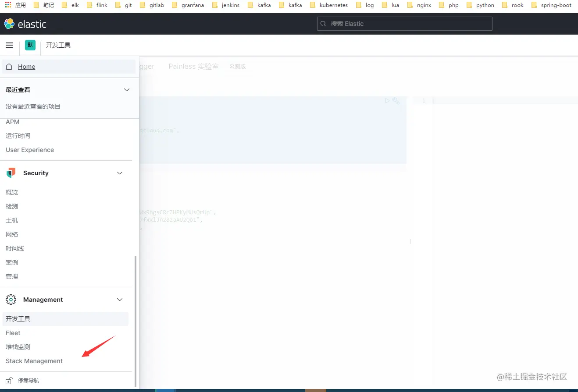The width and height of the screenshot is (578, 392).
Task: Open Security 概览 page
Action: click(12, 192)
